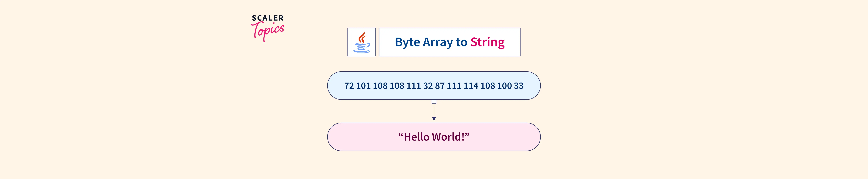Click the number 101 in byte array
Image resolution: width=868 pixels, height=179 pixels.
[x=363, y=86]
